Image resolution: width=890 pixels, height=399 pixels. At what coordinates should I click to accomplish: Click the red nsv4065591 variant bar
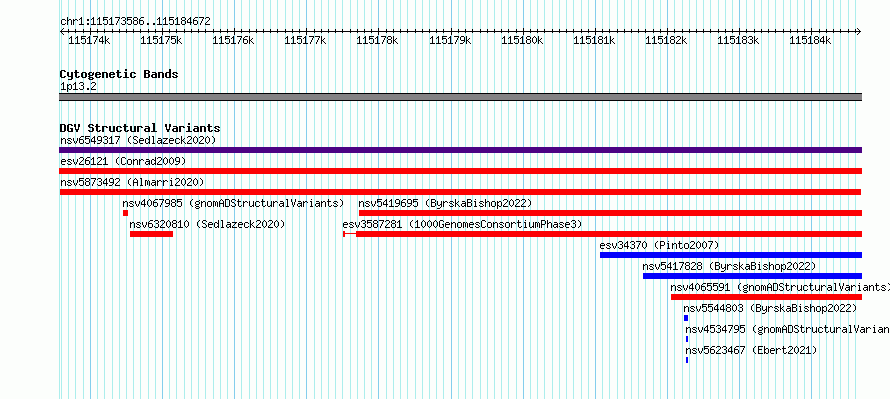(766, 297)
